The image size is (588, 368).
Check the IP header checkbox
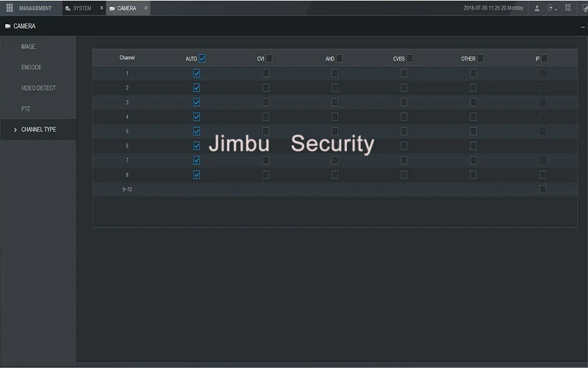coord(544,58)
